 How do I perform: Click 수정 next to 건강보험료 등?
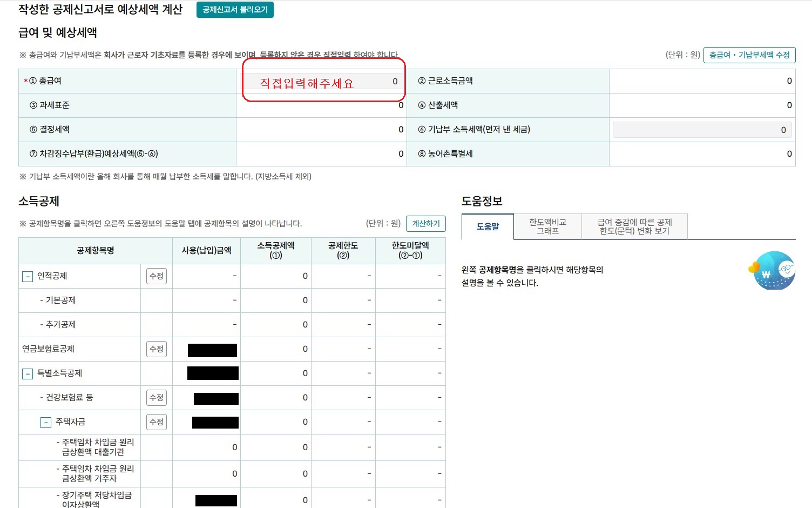pyautogui.click(x=156, y=397)
